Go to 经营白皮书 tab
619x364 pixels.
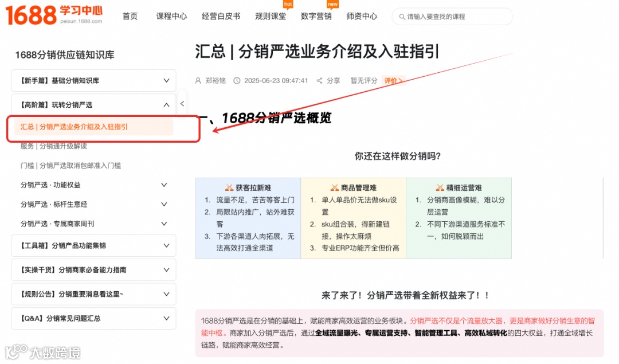(x=221, y=16)
